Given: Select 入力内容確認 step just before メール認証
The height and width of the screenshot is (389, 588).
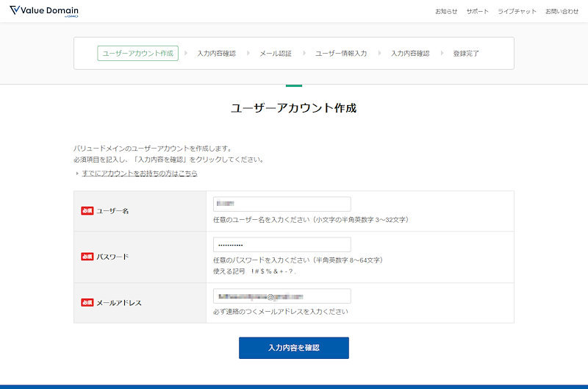Looking at the screenshot, I should (216, 54).
